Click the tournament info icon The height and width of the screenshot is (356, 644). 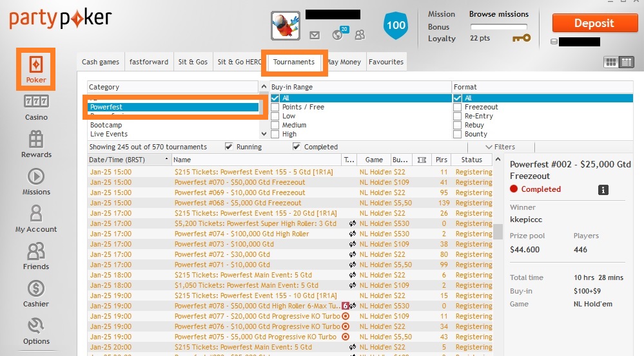[x=603, y=190]
